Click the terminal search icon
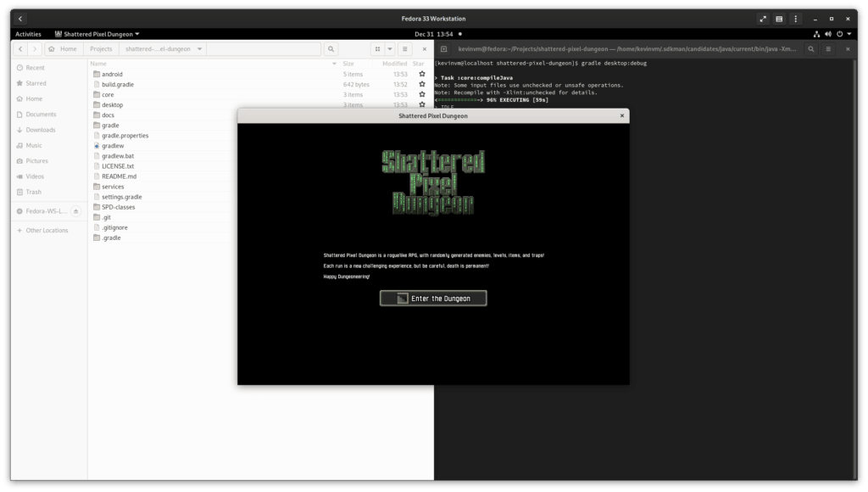Screen dimensions: 868x492 (811, 48)
